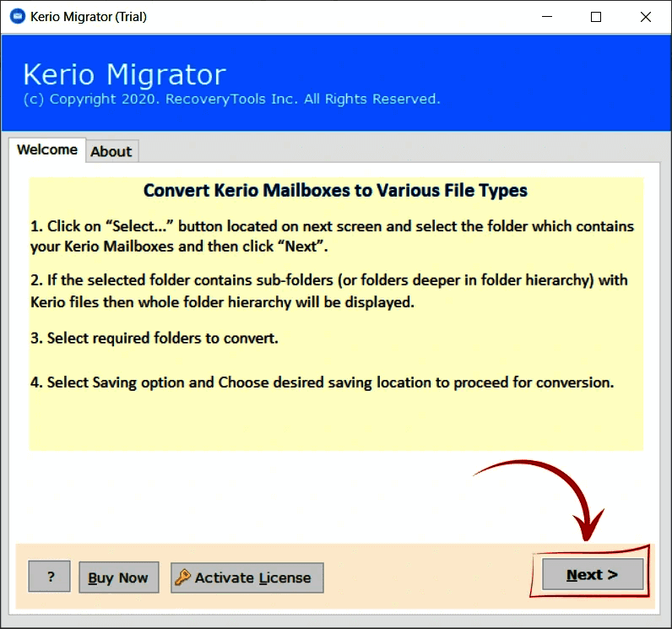This screenshot has width=672, height=629.
Task: Select the Welcome tab
Action: [47, 149]
